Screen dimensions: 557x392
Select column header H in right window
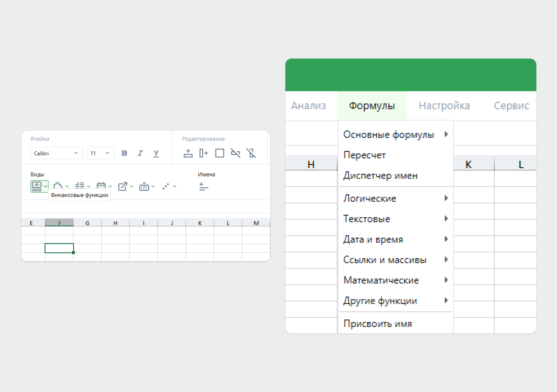pyautogui.click(x=311, y=163)
